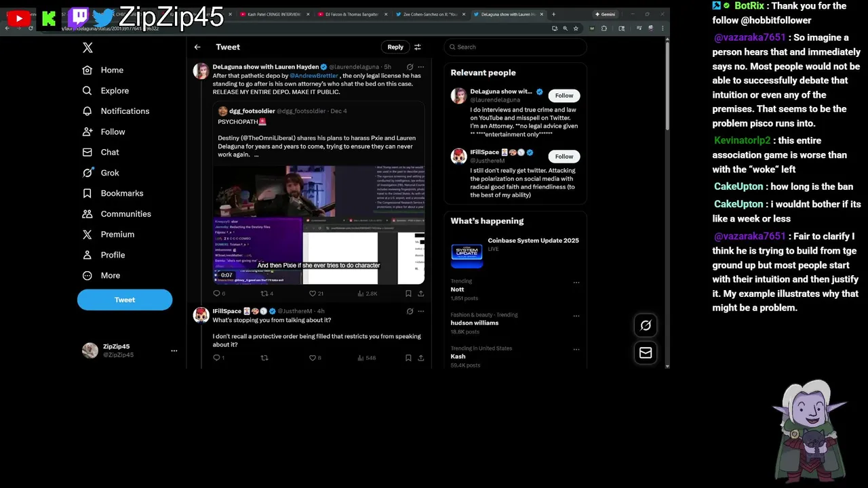Open Grok from the sidebar
The image size is (868, 488).
click(100, 173)
